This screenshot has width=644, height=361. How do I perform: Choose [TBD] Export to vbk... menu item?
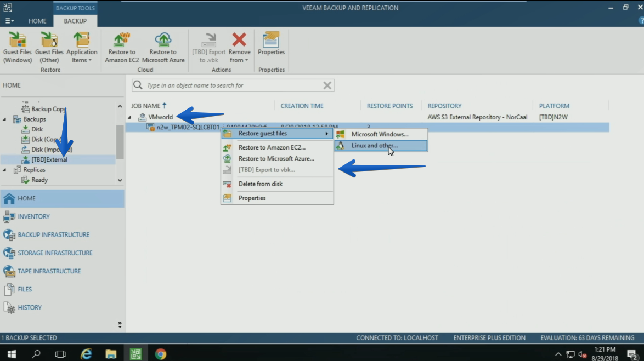277,169
